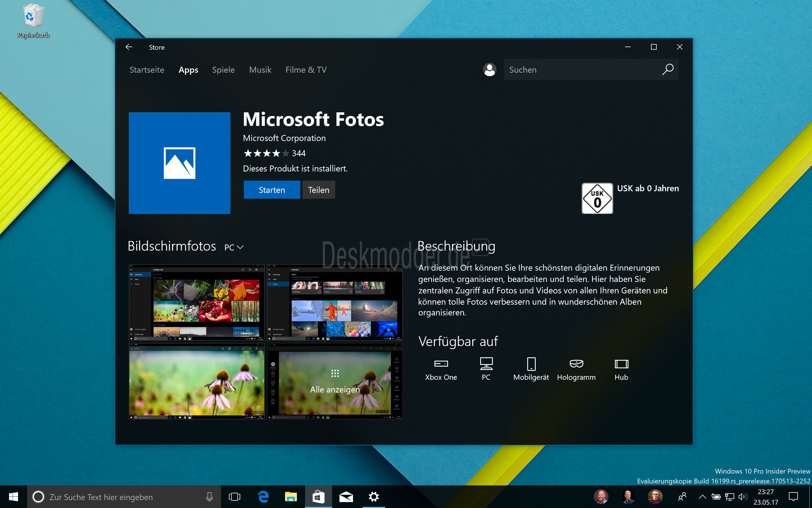Click the third pinned contact on taskbar
Viewport: 812px width, 508px height.
(x=655, y=497)
